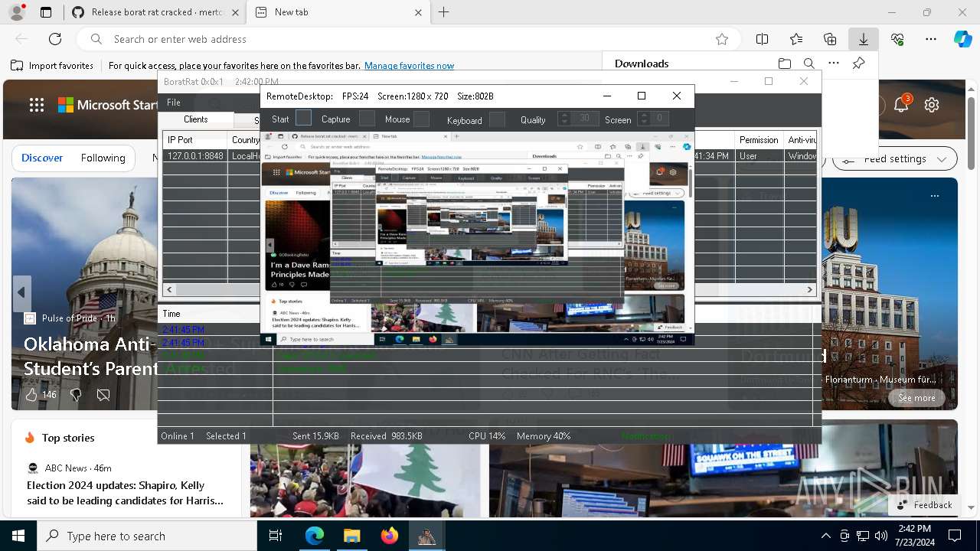Viewport: 980px width, 551px height.
Task: Enable the Start checkbox in RemoteDesktop
Action: pyautogui.click(x=304, y=118)
